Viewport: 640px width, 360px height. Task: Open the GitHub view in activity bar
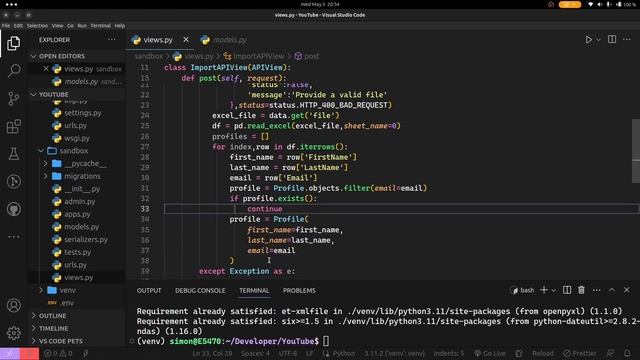click(x=13, y=209)
